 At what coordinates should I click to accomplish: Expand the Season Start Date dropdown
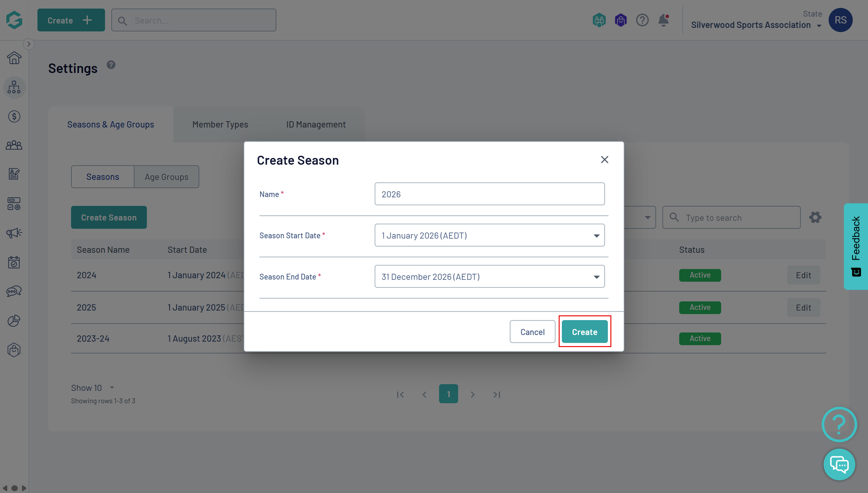point(490,235)
